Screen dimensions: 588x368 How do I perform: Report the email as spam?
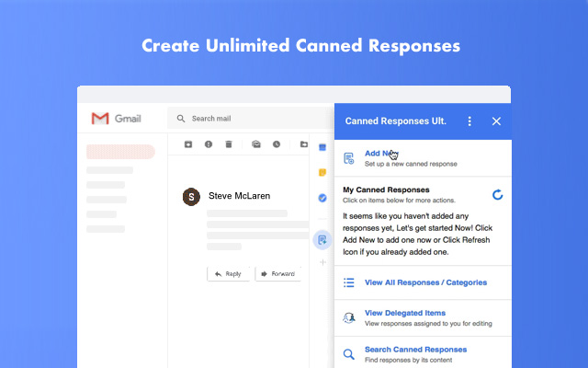(209, 144)
